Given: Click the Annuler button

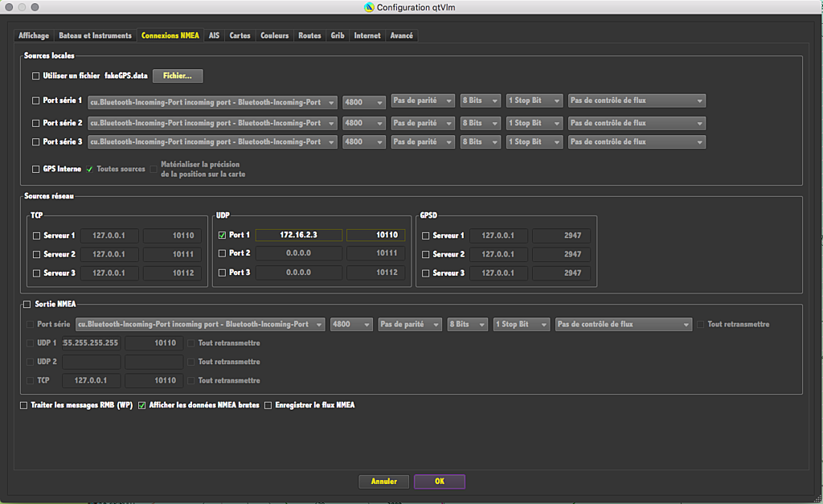Looking at the screenshot, I should pos(383,481).
